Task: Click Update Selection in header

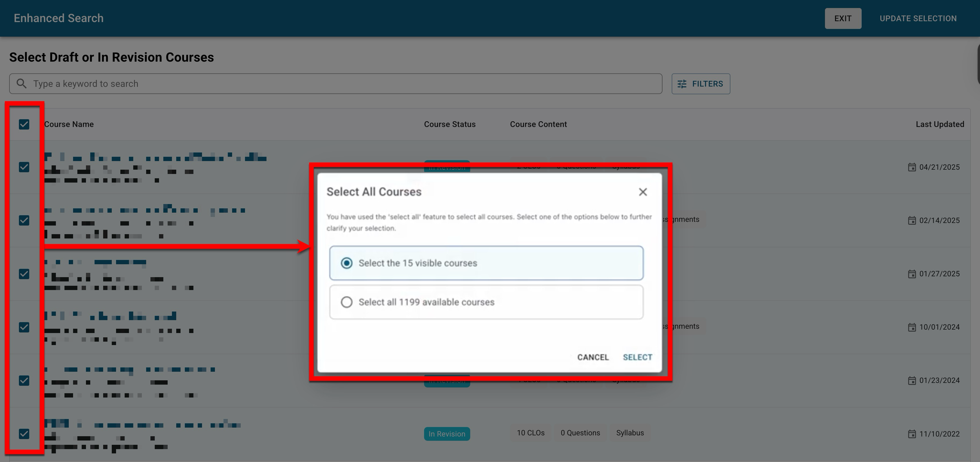Action: tap(918, 19)
